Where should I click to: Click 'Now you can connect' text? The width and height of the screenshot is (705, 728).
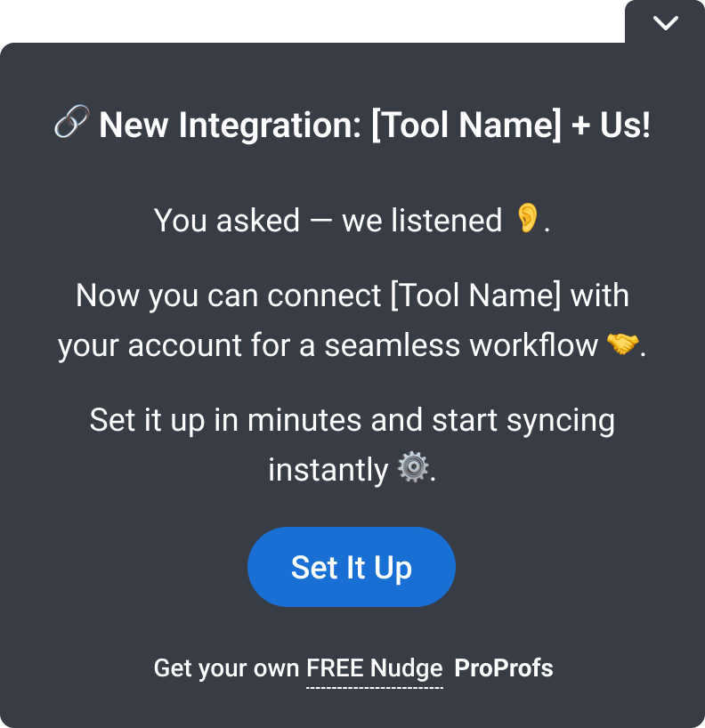229,295
